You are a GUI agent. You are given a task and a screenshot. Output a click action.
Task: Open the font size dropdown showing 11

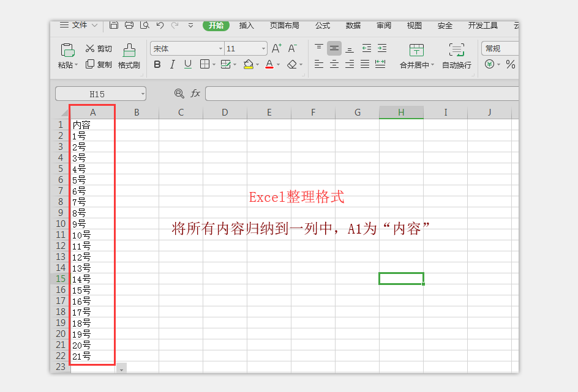(x=263, y=48)
